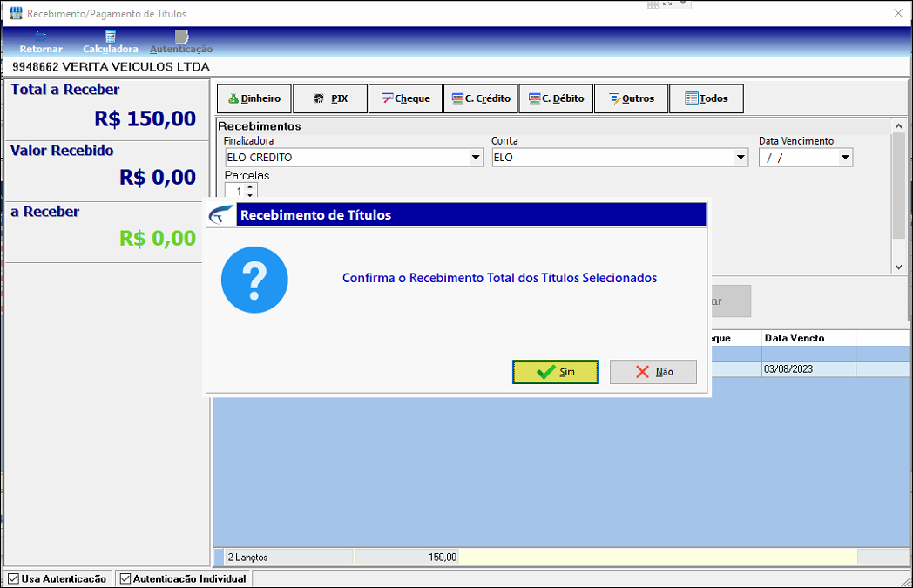
Task: Decline with the Não button
Action: coord(653,372)
